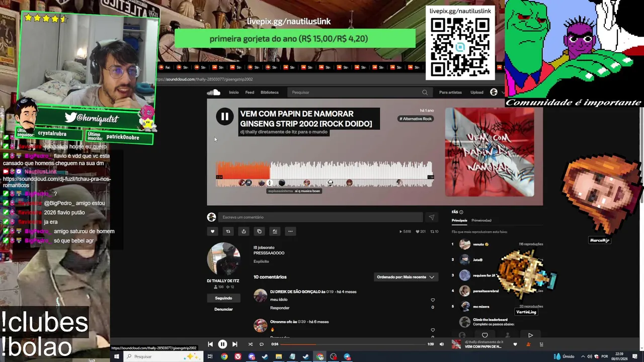644x362 pixels.
Task: Open the more options ellipsis menu
Action: tap(290, 231)
